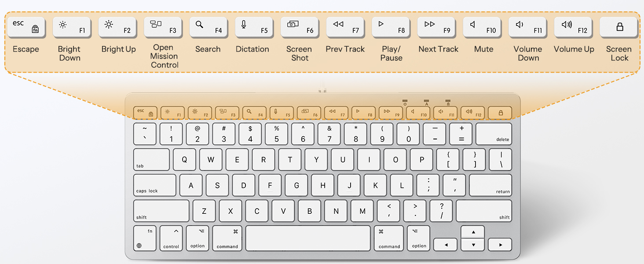Click the "Screen Shot" caption text
This screenshot has width=644, height=264.
point(300,54)
